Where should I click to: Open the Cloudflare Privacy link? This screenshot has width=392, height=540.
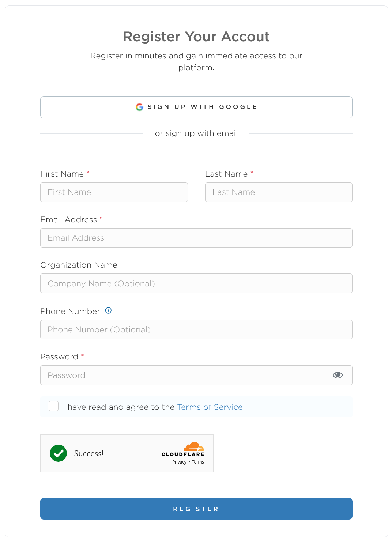coord(179,462)
